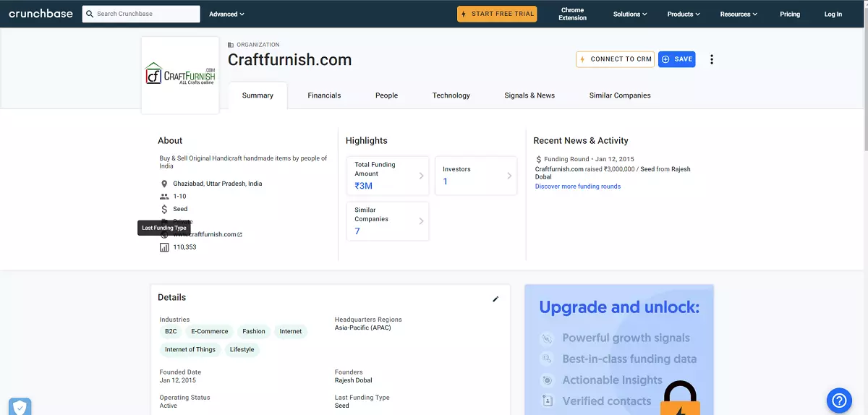Open the help question mark button

(839, 400)
